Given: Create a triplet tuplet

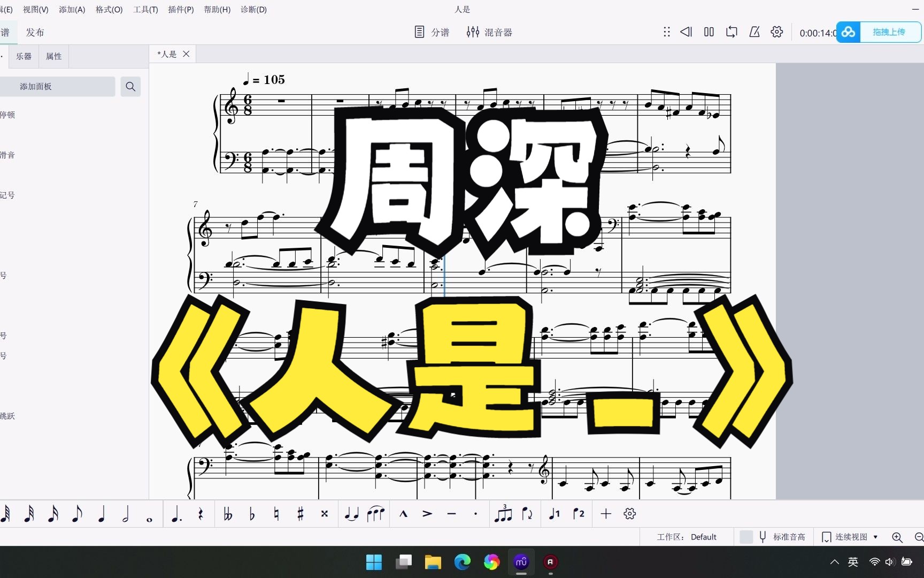Looking at the screenshot, I should pyautogui.click(x=503, y=514).
